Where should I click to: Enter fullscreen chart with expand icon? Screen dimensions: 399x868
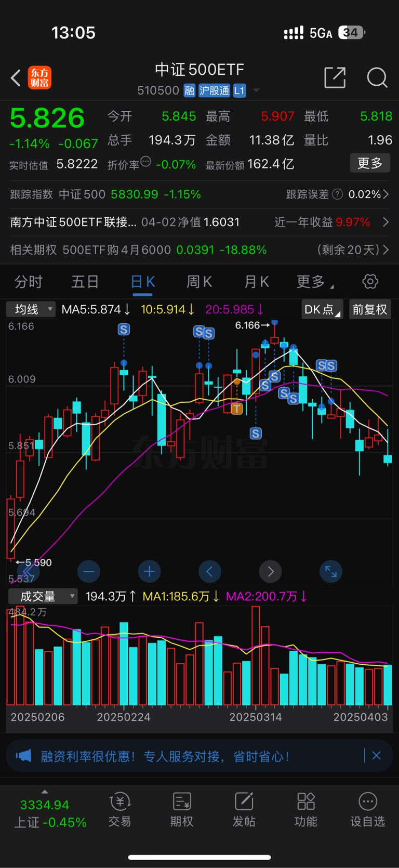tap(331, 572)
